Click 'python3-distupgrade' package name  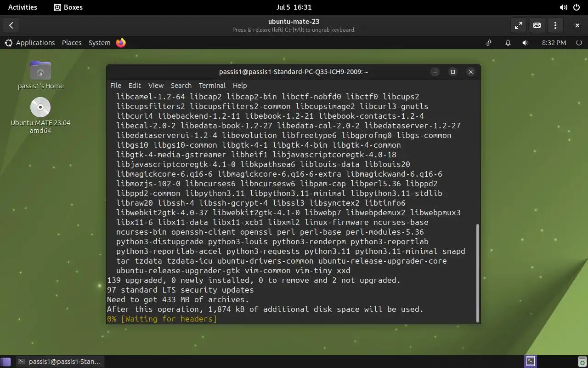(x=159, y=241)
